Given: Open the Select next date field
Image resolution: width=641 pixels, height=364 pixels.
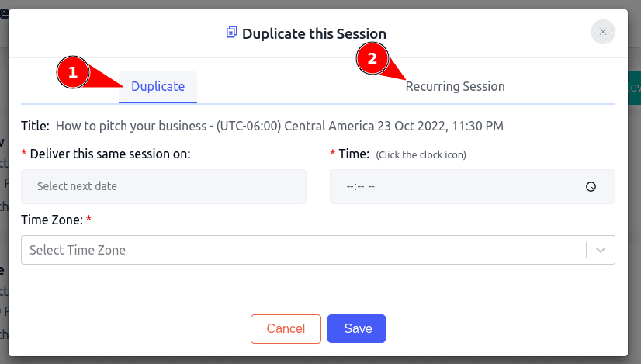Looking at the screenshot, I should coord(164,186).
